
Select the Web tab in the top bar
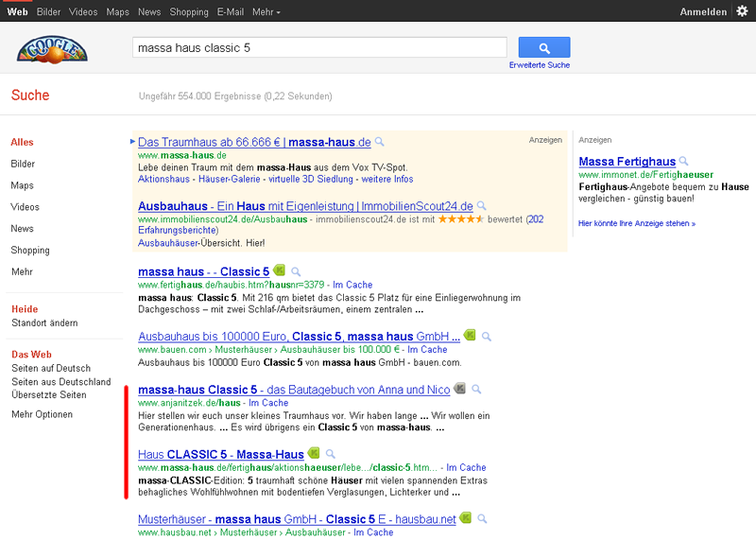[17, 11]
